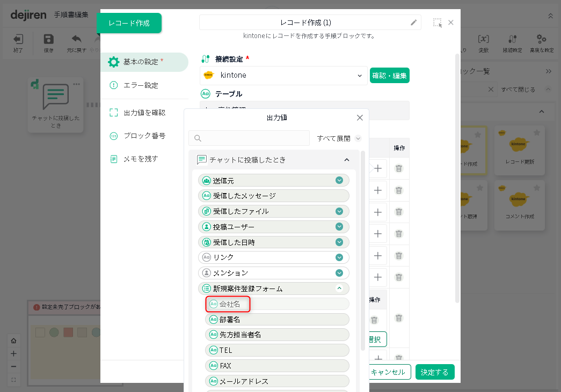The height and width of the screenshot is (392, 561).
Task: Click the undo arrow icon
Action: (76, 39)
